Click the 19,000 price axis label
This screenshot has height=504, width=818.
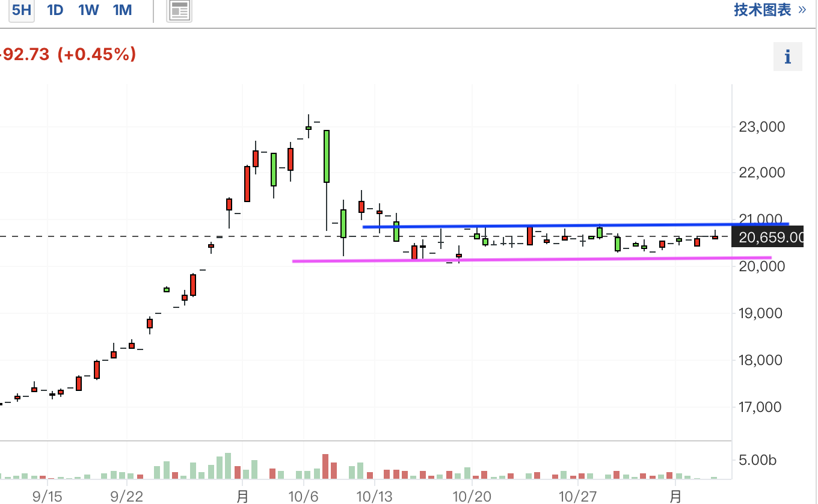(760, 313)
